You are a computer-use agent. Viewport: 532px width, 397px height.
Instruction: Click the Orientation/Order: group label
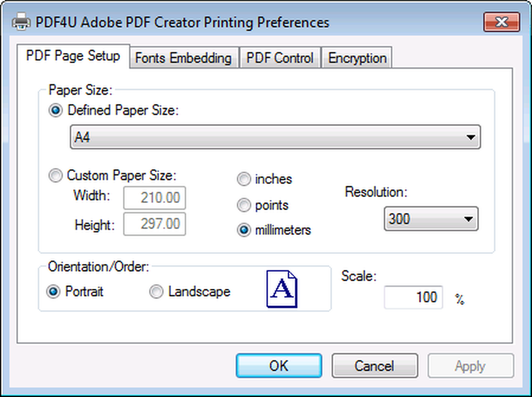pos(98,267)
